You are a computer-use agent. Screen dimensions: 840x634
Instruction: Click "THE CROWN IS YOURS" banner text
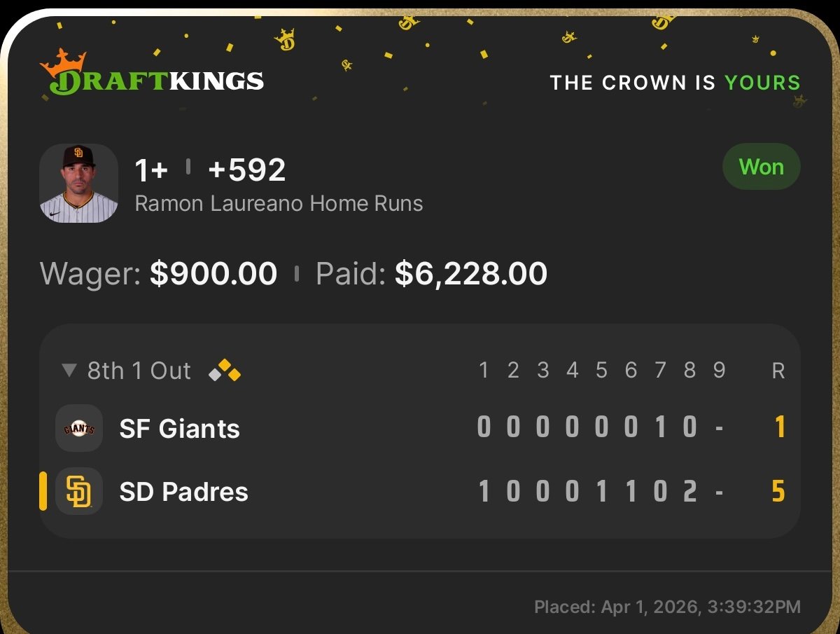[x=675, y=83]
